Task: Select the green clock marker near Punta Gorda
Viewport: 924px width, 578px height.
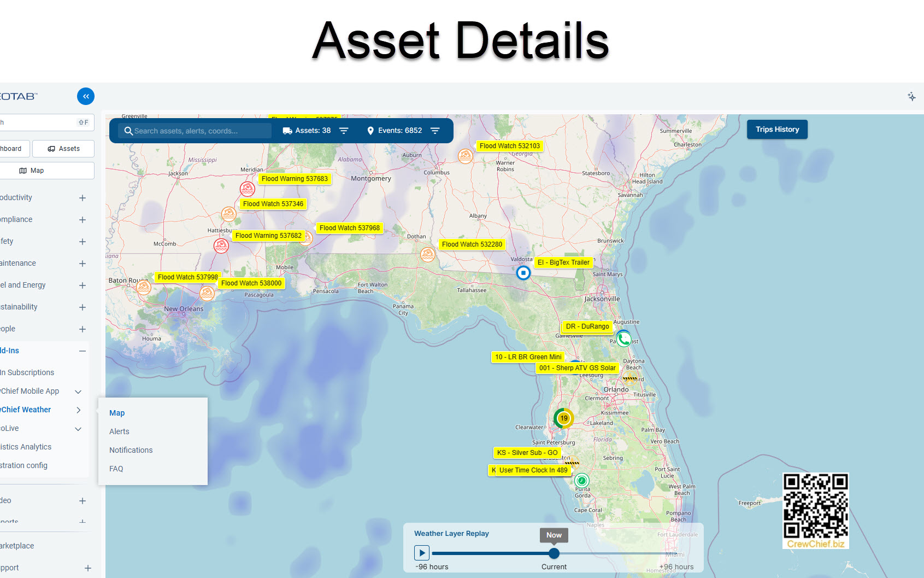Action: (x=582, y=481)
